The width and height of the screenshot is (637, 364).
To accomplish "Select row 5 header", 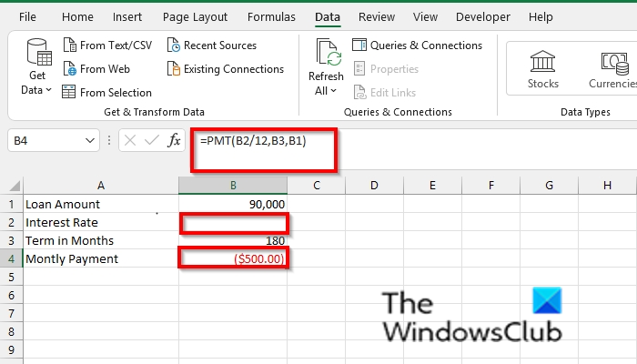I will pyautogui.click(x=11, y=278).
